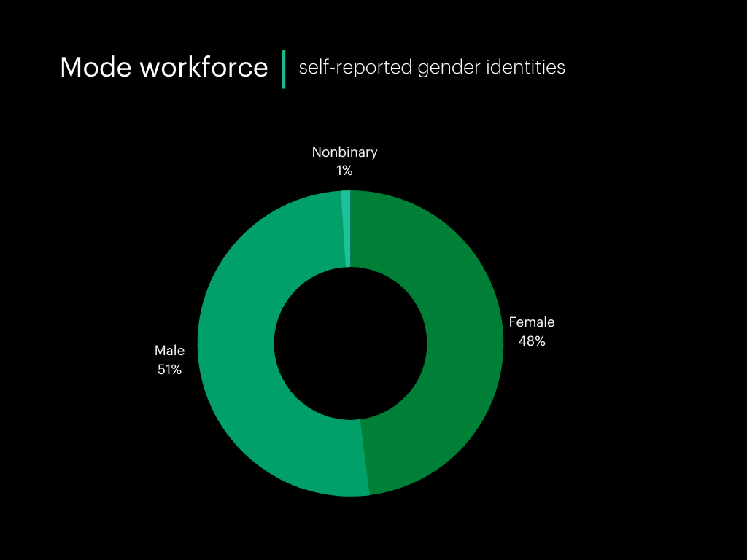Click the Nonbinary label text
The image size is (747, 560).
tap(344, 152)
